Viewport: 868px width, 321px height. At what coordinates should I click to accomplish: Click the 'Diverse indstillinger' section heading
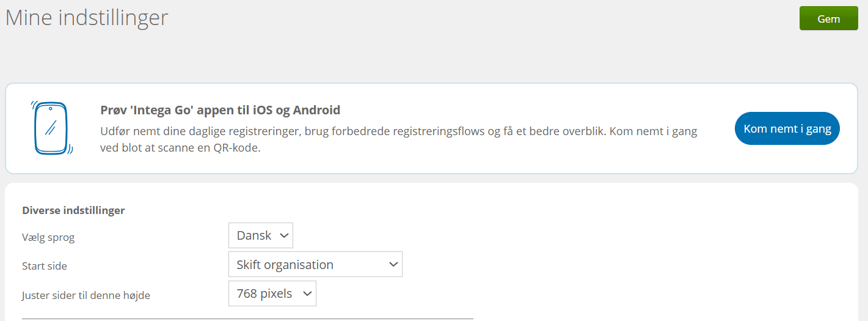73,210
